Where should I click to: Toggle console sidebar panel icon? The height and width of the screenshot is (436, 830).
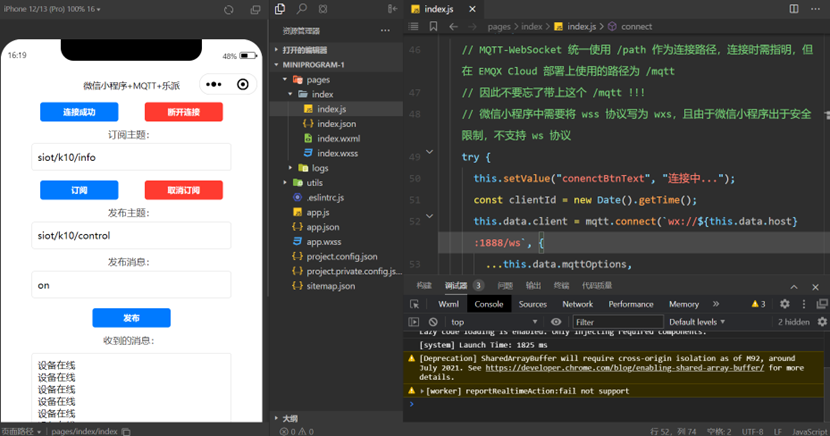click(x=414, y=322)
